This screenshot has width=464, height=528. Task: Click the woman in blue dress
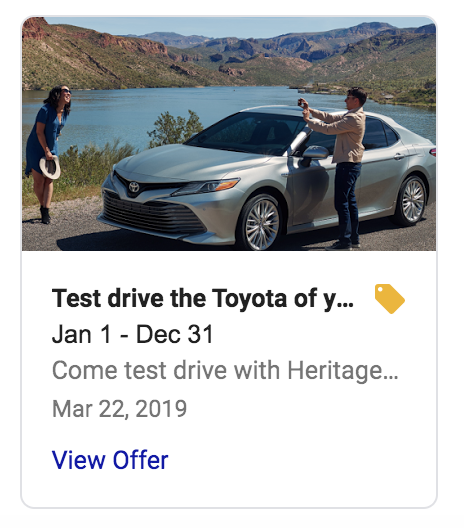tap(49, 153)
